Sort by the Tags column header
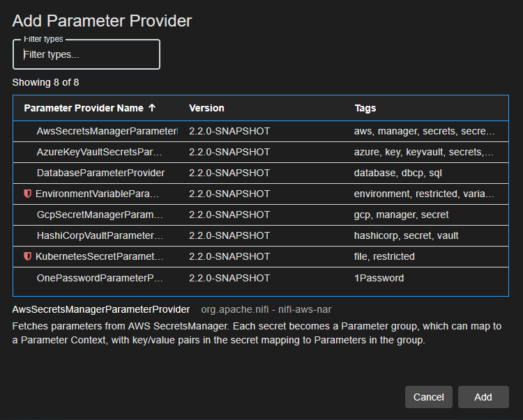This screenshot has height=420, width=523. click(x=365, y=108)
